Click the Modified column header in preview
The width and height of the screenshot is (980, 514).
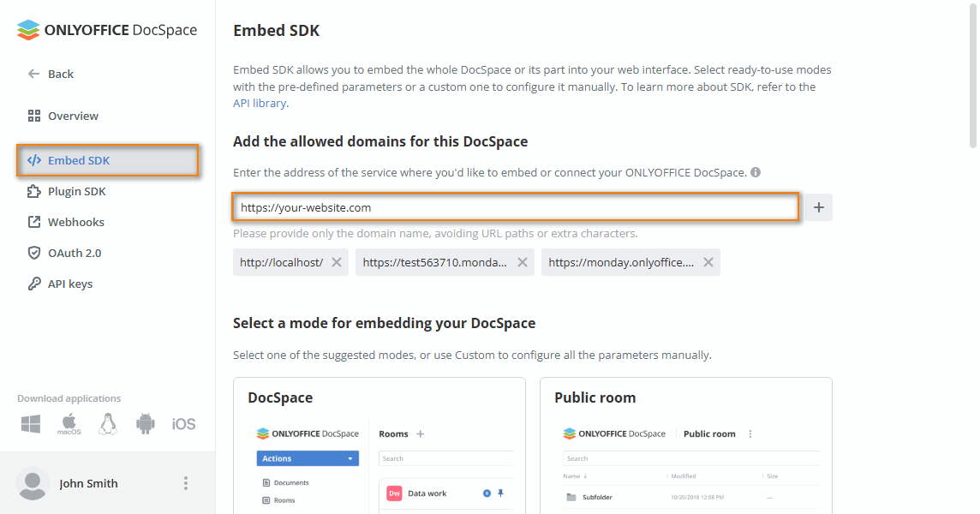[683, 475]
